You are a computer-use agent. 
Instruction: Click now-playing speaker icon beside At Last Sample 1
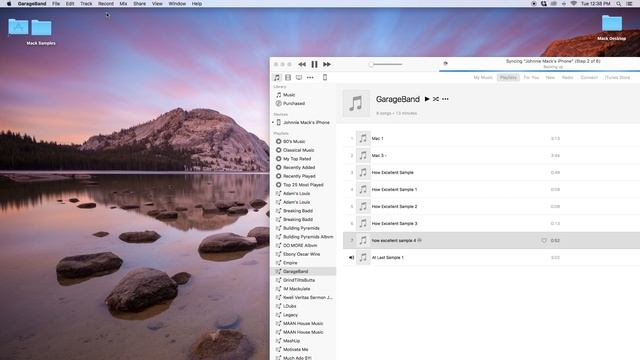point(351,258)
